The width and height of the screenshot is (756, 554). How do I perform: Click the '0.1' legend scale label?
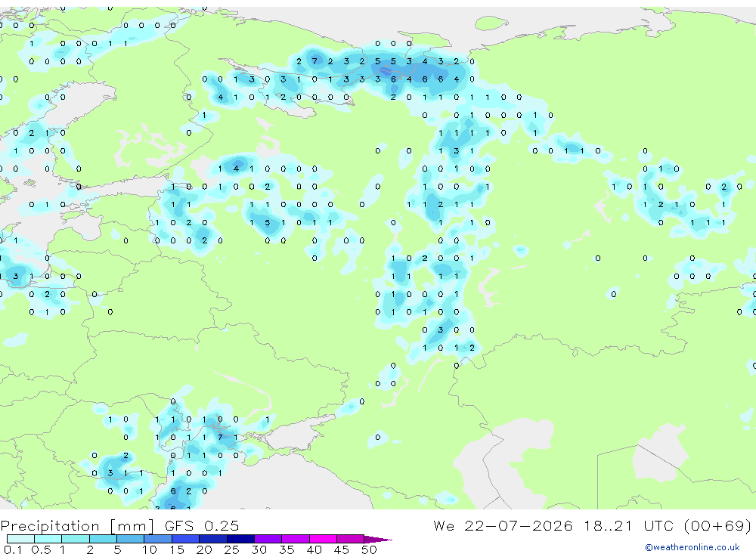coord(13,549)
